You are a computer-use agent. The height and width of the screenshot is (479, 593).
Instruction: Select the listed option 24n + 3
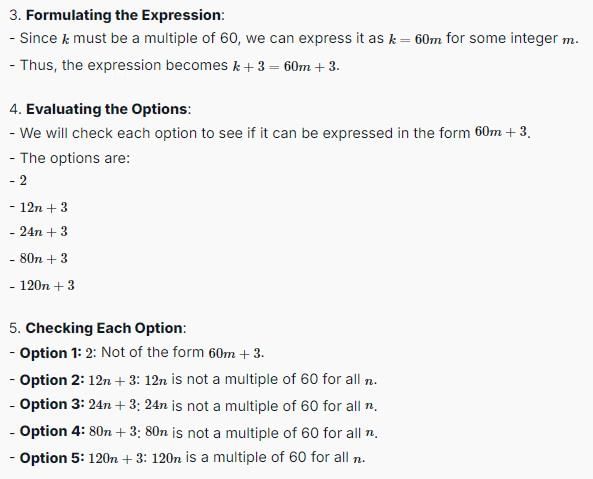43,231
